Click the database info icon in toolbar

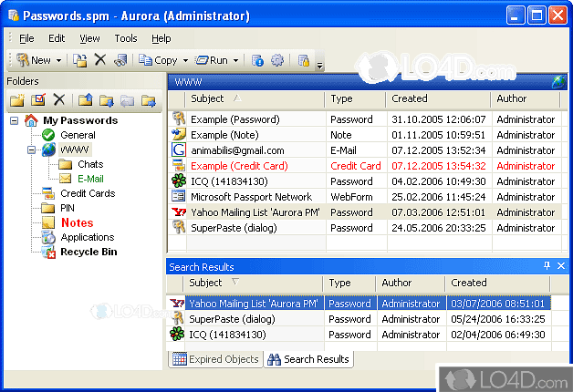click(257, 60)
